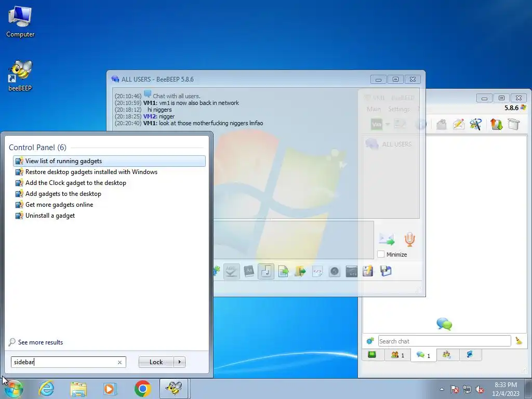Open Restore desktop gadgets installed with Windows
Image resolution: width=532 pixels, height=399 pixels.
pyautogui.click(x=109, y=171)
